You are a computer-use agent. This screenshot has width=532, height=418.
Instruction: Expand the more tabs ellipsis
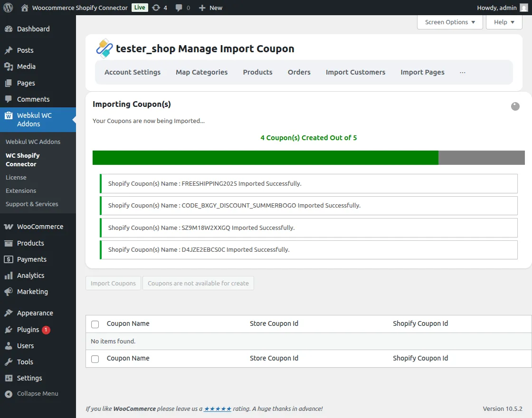coord(462,72)
